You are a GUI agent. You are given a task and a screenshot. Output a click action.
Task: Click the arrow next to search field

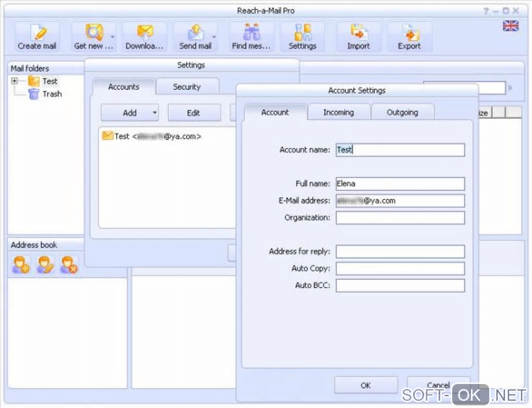tap(510, 88)
